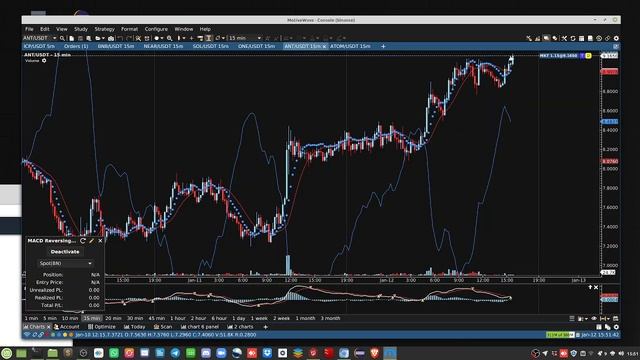Open the Help menu
Viewport: 640px width, 360px height.
205,29
